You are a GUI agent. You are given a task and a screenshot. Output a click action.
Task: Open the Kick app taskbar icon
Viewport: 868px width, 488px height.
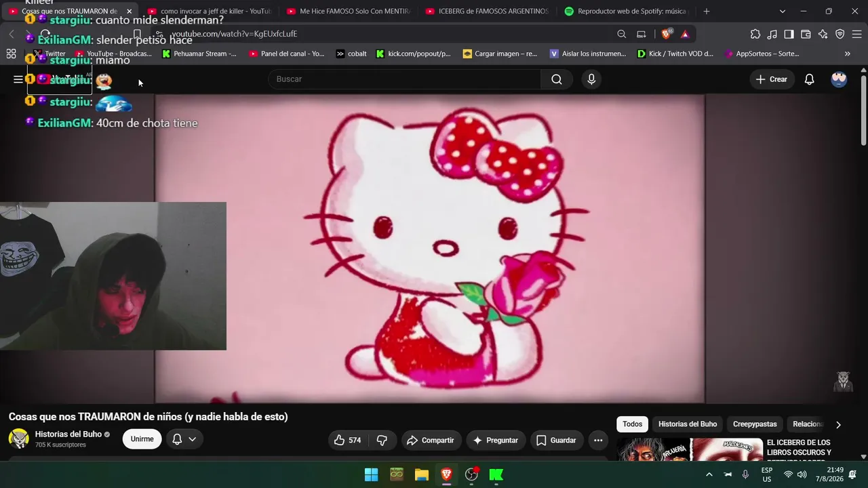(496, 474)
